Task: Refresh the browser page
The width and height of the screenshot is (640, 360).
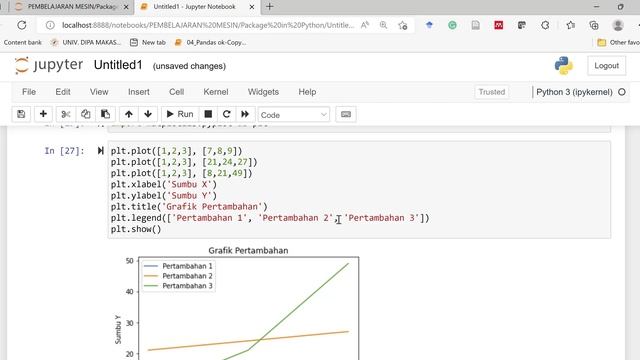Action: [x=22, y=25]
